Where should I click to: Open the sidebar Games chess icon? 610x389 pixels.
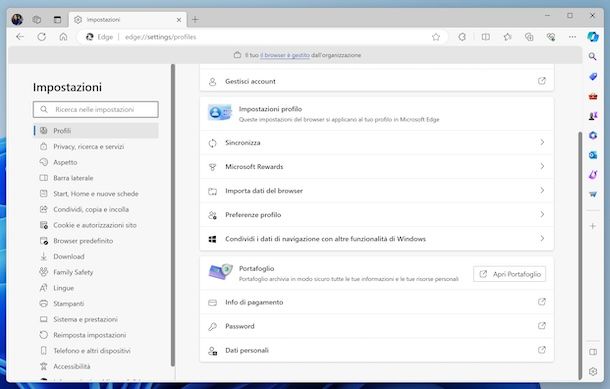pos(593,116)
